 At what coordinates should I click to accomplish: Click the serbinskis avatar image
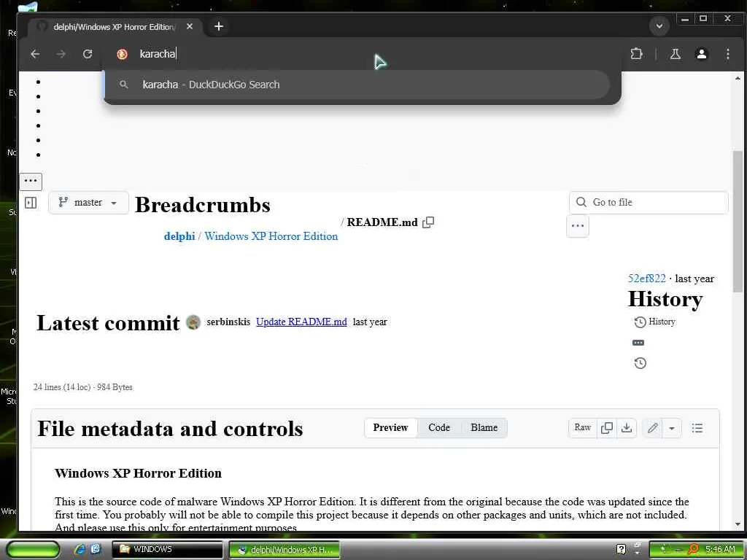[x=193, y=322]
